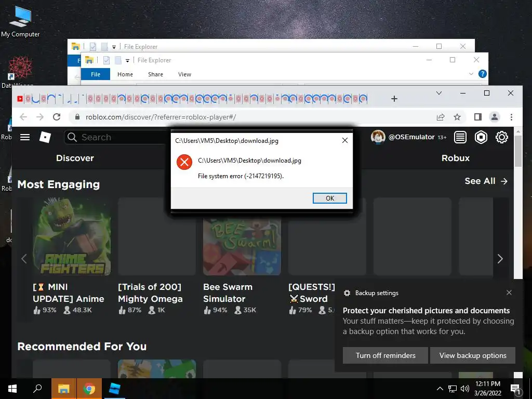This screenshot has width=532, height=399.
Task: Click the Roblox logo home icon
Action: (45, 137)
